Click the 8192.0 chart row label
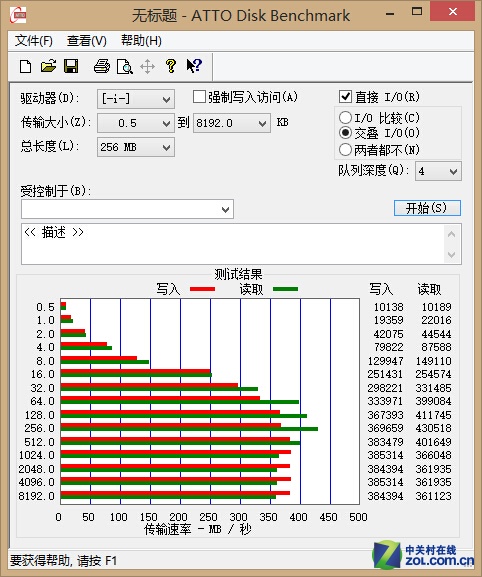This screenshot has height=577, width=482. coord(36,496)
